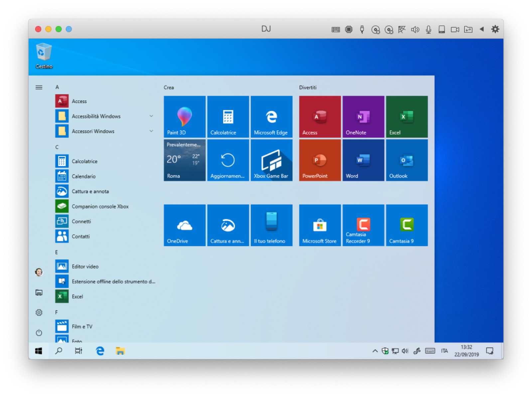Expand the Accessibilità Windows folder
Screen dimensions: 532x397
pos(105,116)
